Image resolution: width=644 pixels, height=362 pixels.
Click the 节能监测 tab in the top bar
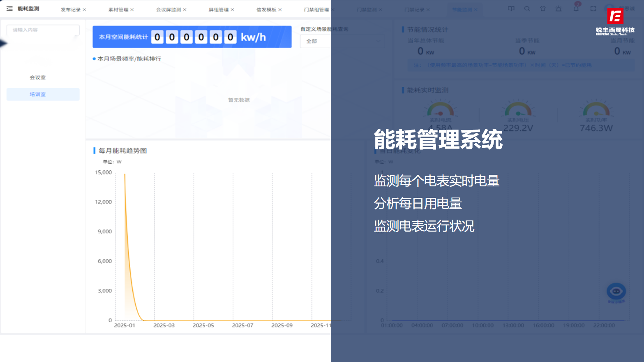tap(462, 9)
